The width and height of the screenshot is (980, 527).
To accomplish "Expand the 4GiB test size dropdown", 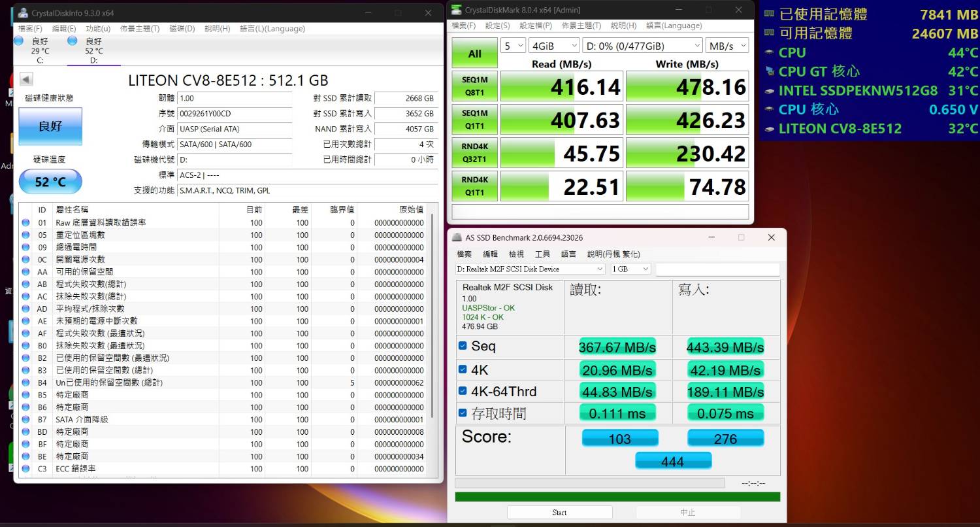I will click(x=554, y=46).
